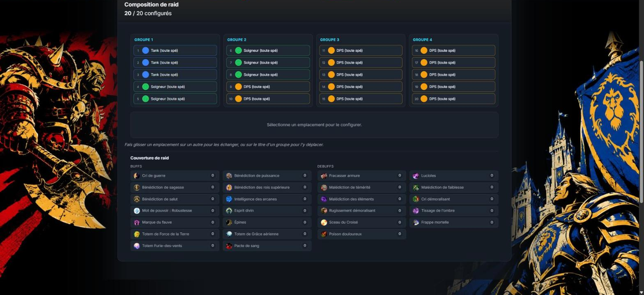Image resolution: width=644 pixels, height=295 pixels.
Task: Click the "20 / 20 configurés" counter
Action: [148, 14]
